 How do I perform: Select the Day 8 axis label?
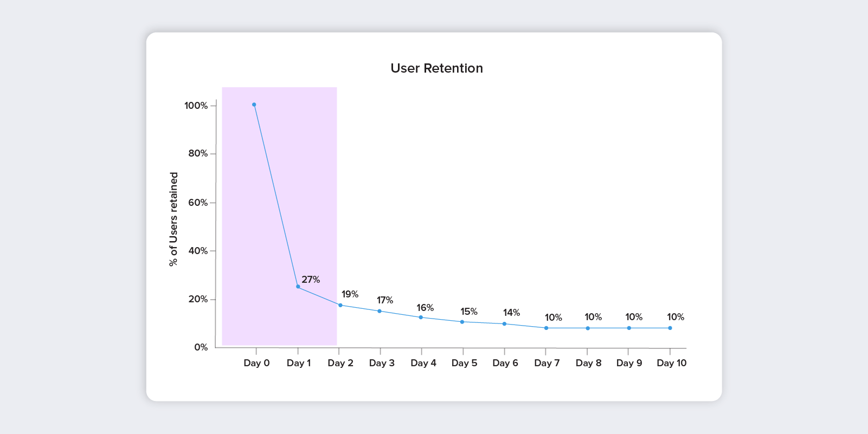[588, 363]
